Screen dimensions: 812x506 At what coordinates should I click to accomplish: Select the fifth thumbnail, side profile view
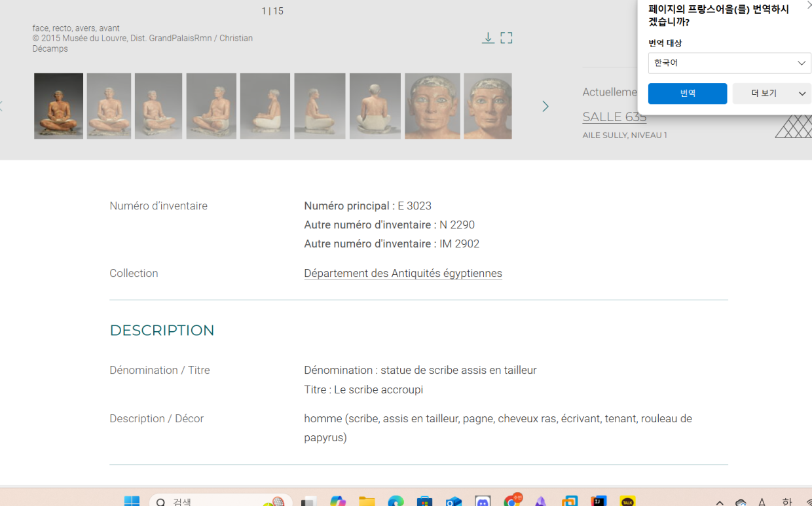coord(265,106)
